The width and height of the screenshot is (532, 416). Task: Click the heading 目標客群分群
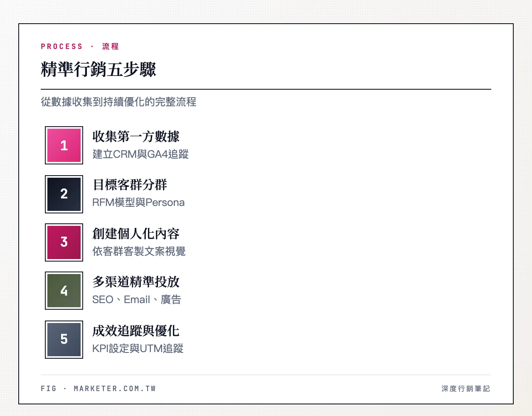pos(130,185)
